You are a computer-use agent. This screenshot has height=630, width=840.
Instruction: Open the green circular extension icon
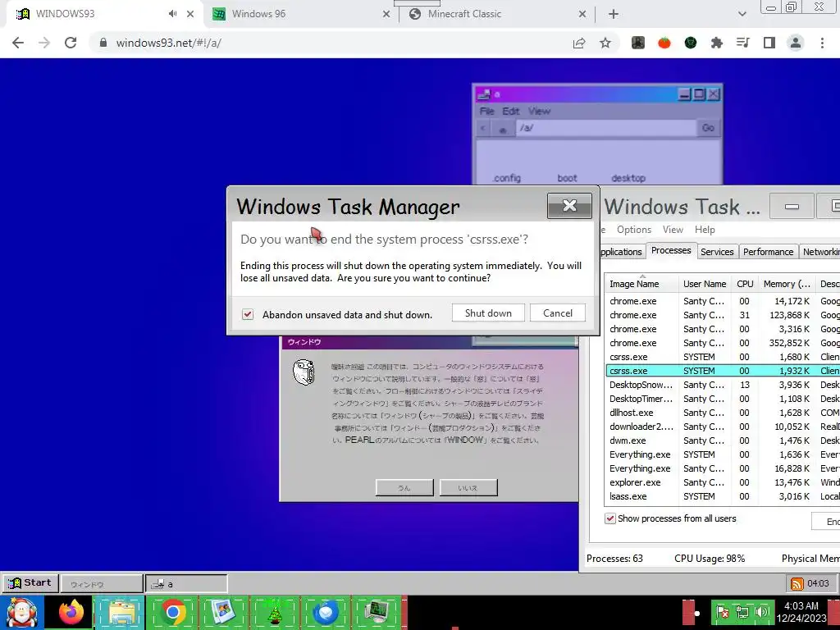(691, 43)
